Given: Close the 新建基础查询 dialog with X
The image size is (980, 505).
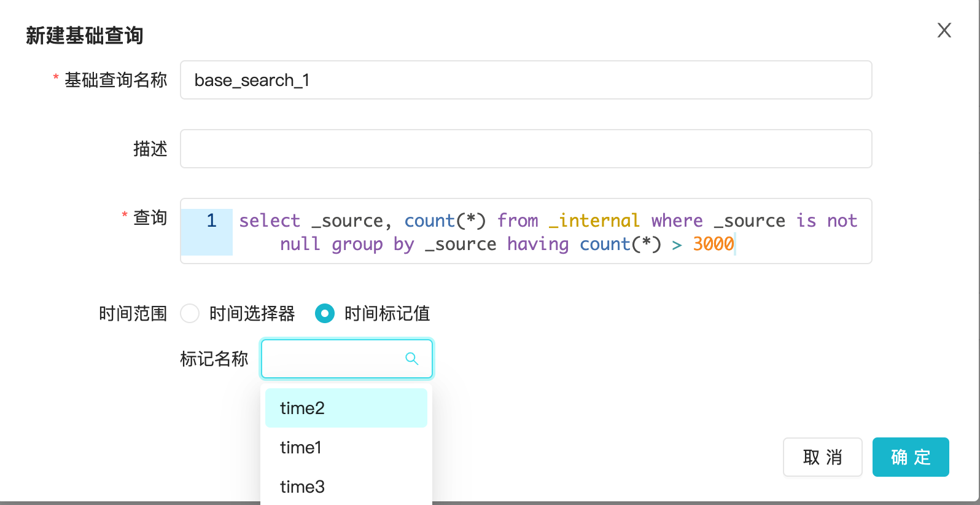Looking at the screenshot, I should pyautogui.click(x=944, y=30).
